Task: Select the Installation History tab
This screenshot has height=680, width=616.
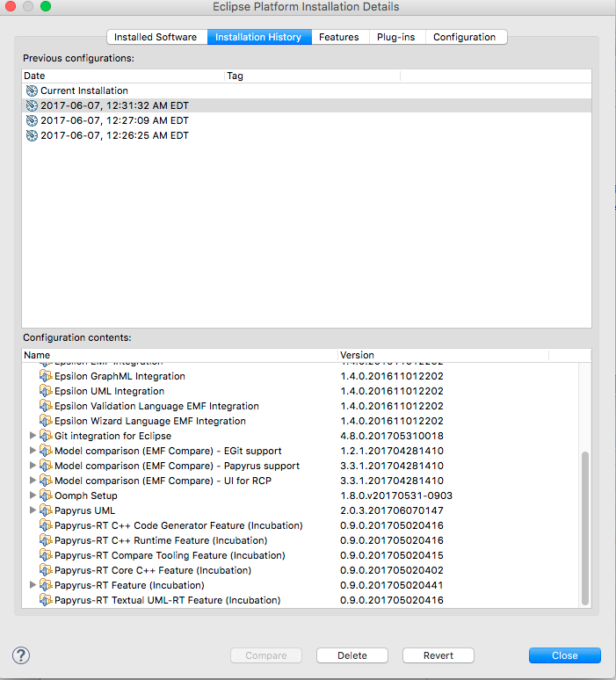Action: (259, 37)
